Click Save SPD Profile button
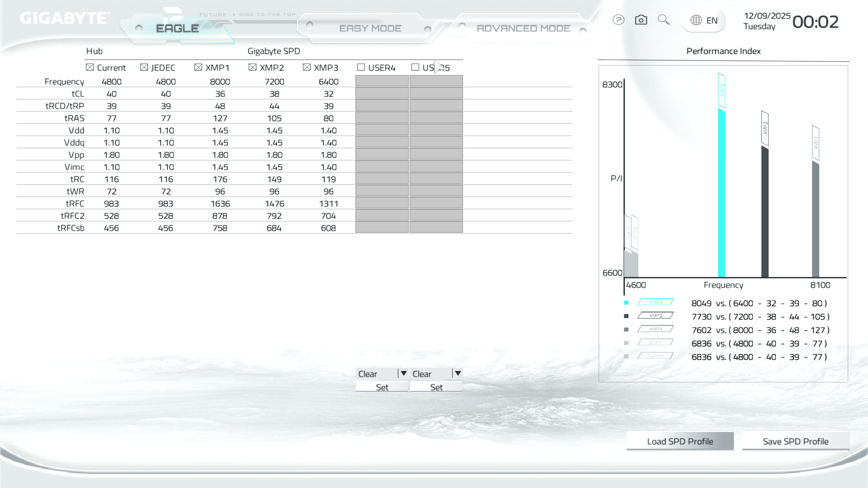This screenshot has height=488, width=868. pyautogui.click(x=795, y=441)
